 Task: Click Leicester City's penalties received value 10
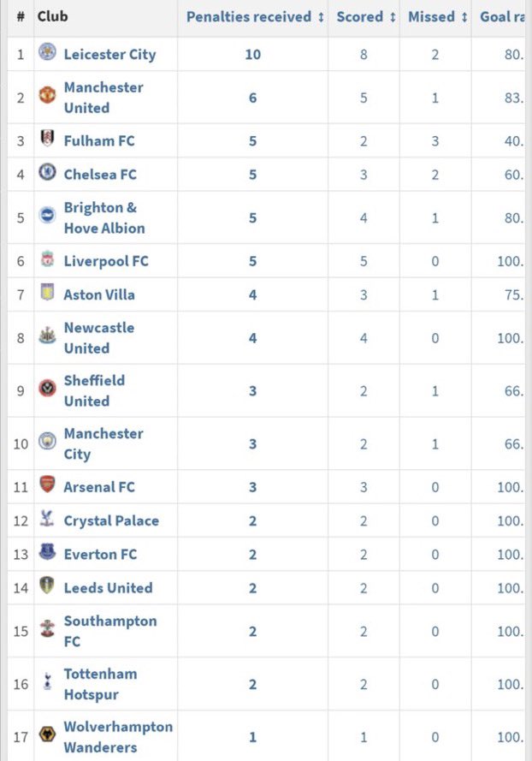click(252, 54)
